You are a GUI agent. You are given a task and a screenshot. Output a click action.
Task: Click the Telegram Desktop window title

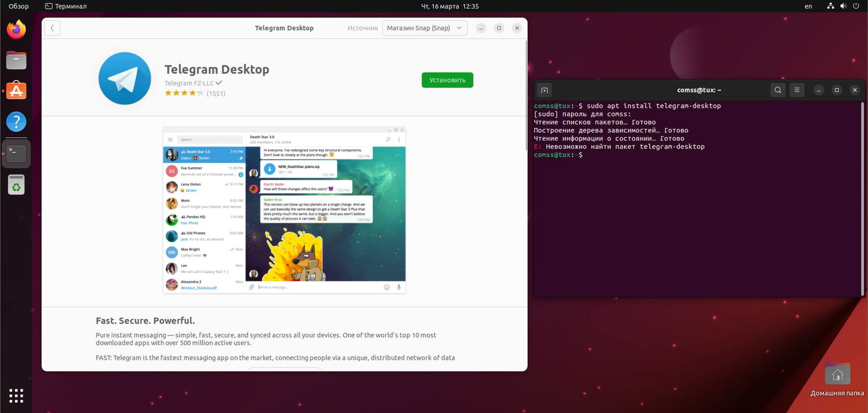284,28
